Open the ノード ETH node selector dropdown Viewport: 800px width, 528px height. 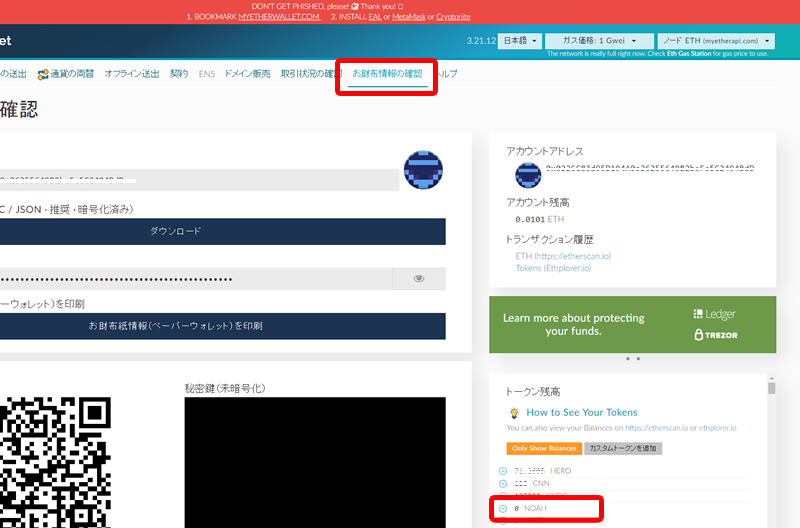[716, 41]
